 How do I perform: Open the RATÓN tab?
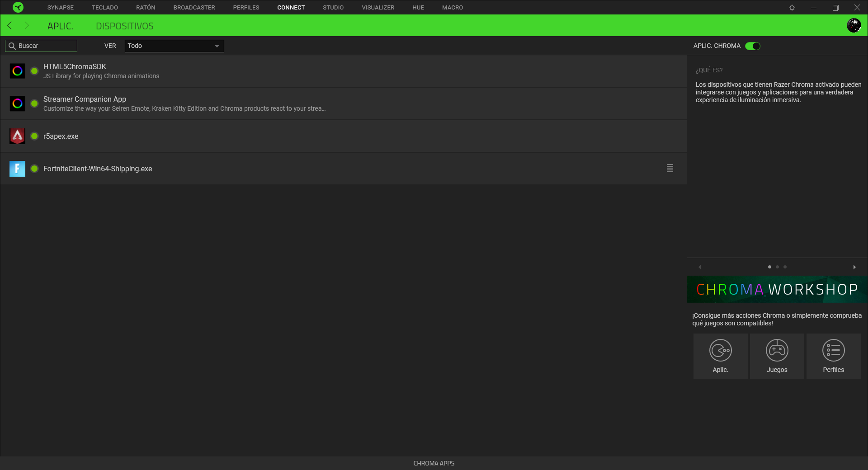(x=146, y=8)
